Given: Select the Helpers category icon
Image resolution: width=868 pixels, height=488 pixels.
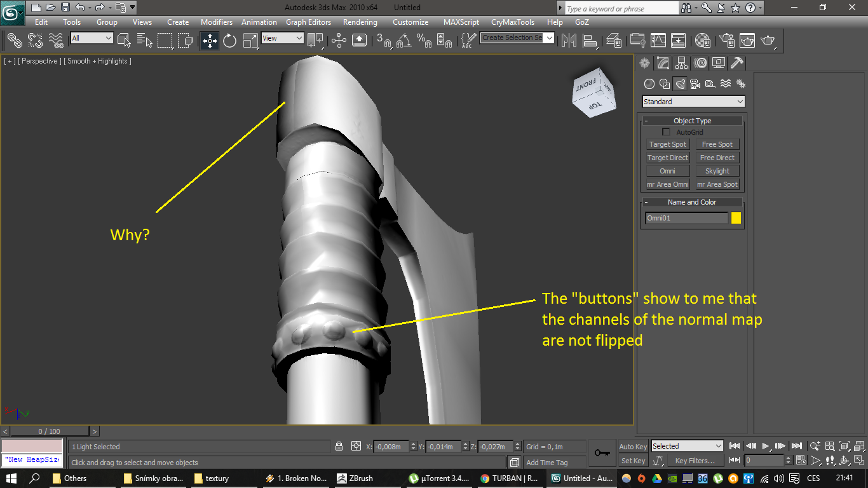Looking at the screenshot, I should pos(710,83).
